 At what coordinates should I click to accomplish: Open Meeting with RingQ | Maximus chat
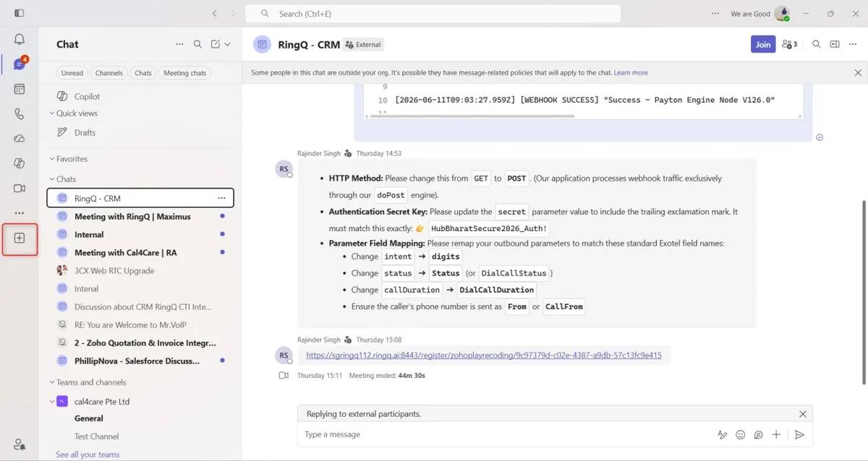(140, 216)
